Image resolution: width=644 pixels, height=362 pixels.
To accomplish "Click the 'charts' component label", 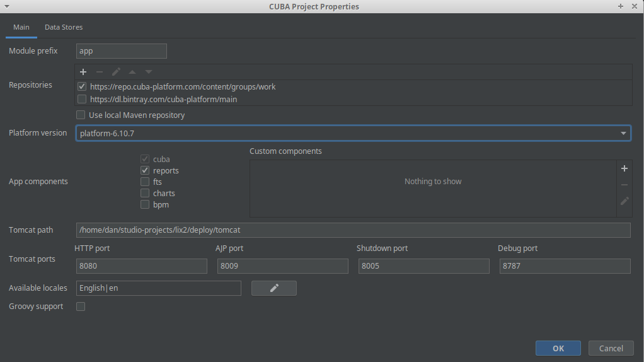I will [164, 193].
